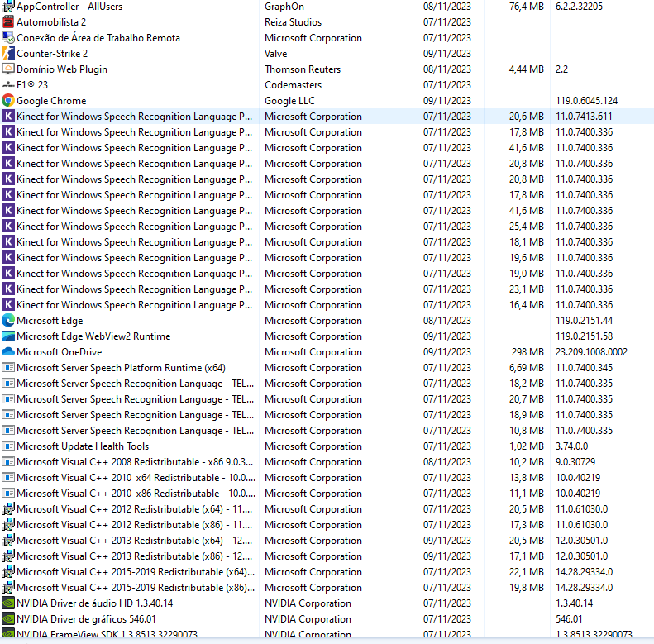Viewport: 654px width, 644px height.
Task: Select the 'Microsoft Edge WebView2 Runtime' name
Action: pyautogui.click(x=94, y=336)
